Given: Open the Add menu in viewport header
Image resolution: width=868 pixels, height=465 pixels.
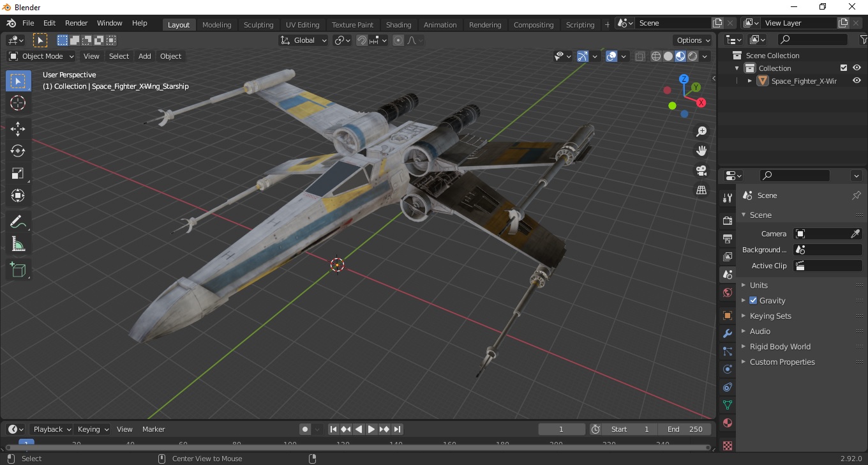Looking at the screenshot, I should pyautogui.click(x=145, y=56).
